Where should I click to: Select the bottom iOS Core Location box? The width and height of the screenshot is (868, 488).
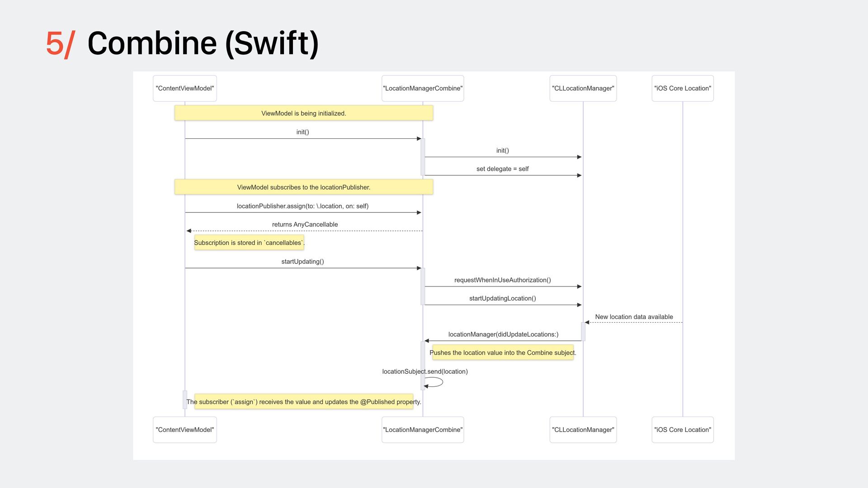coord(682,430)
